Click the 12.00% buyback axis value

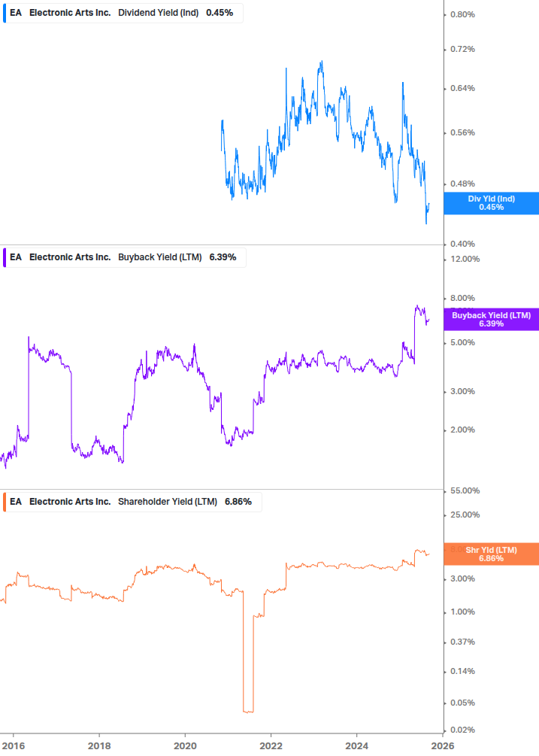point(465,259)
